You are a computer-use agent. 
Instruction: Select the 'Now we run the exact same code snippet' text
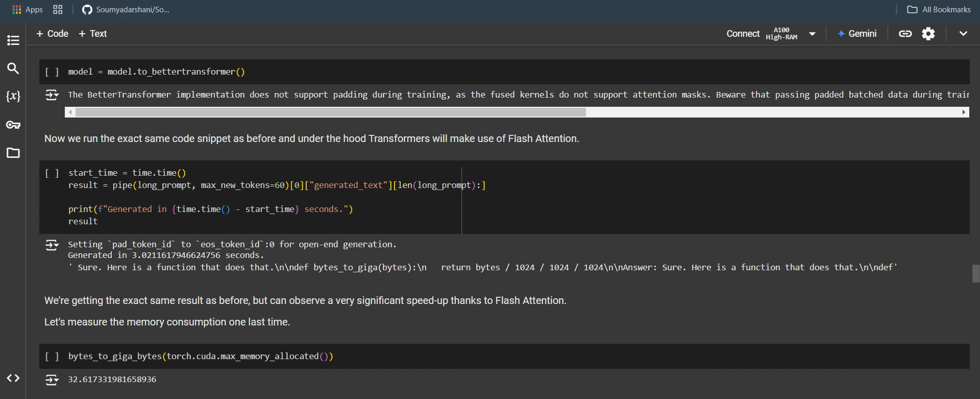tap(312, 139)
